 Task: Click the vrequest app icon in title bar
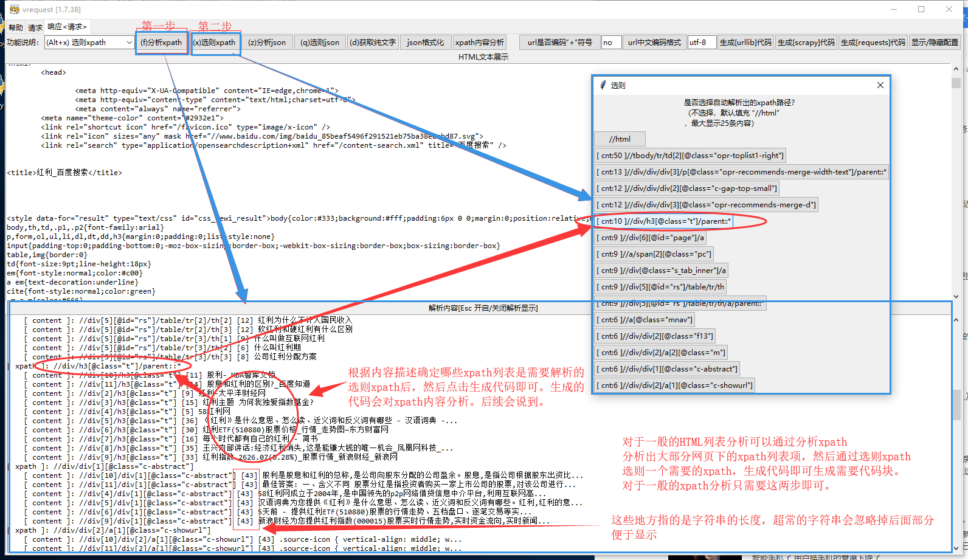tap(14, 9)
